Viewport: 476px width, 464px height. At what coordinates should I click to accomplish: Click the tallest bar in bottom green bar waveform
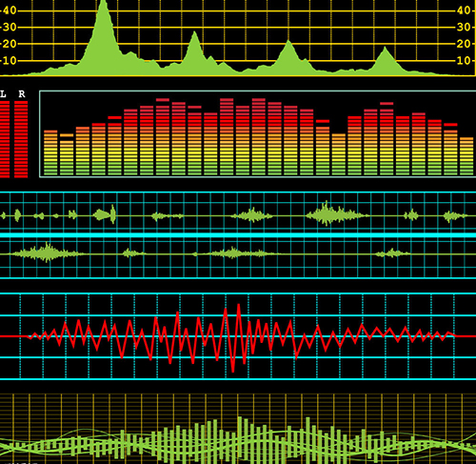(240, 440)
